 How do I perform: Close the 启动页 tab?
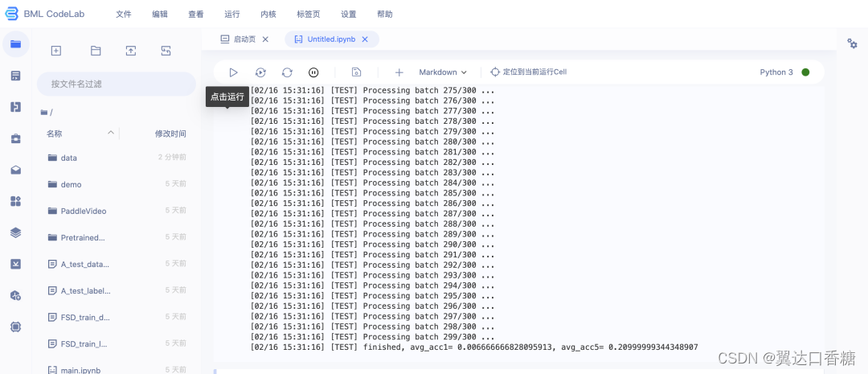coord(265,39)
